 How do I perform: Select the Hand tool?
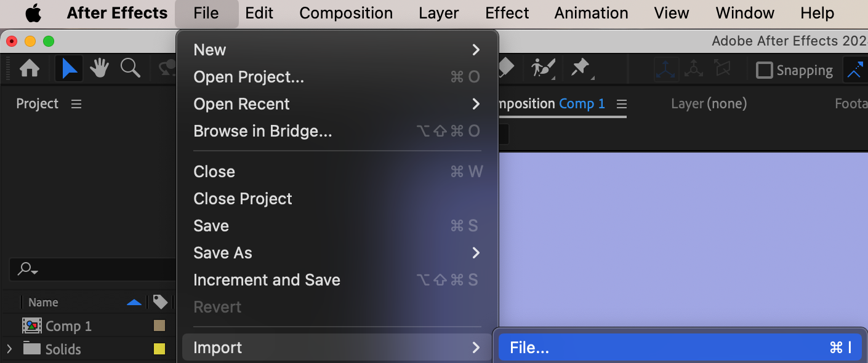[x=99, y=68]
